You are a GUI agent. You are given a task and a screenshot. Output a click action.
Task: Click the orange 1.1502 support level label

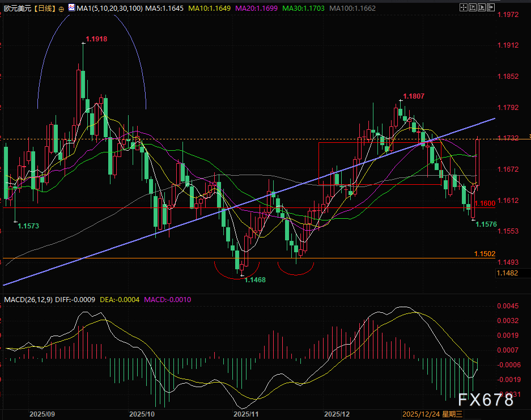(485, 254)
